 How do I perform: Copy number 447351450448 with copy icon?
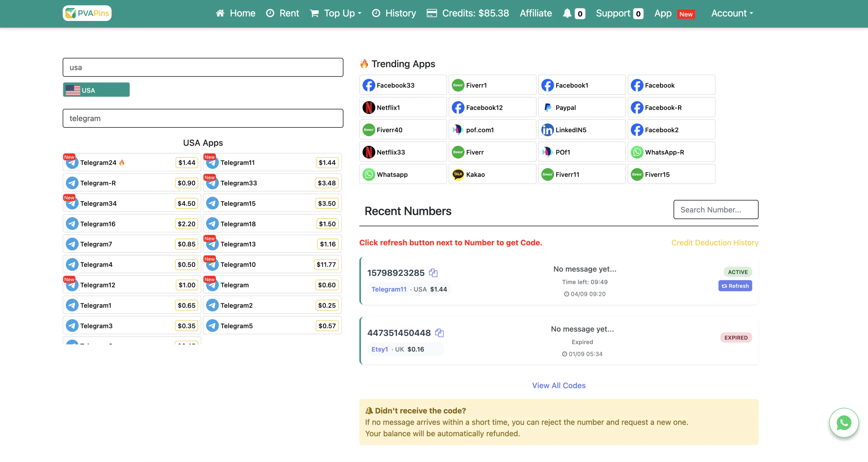tap(439, 333)
